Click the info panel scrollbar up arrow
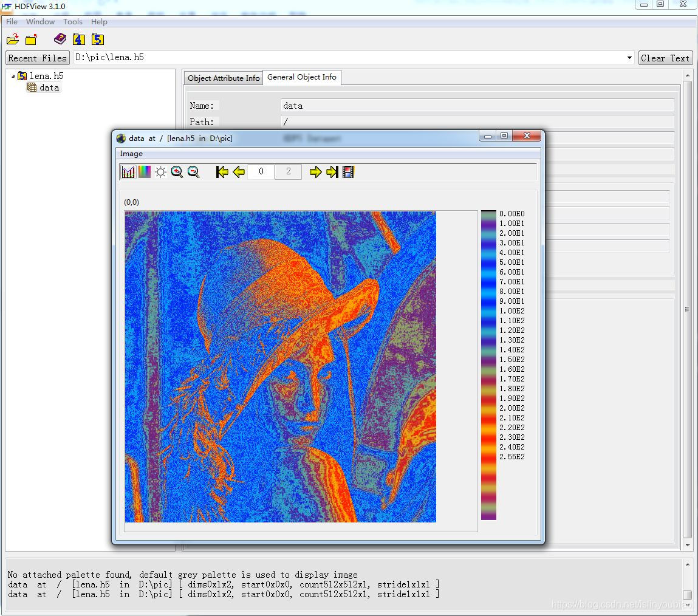 pyautogui.click(x=688, y=76)
